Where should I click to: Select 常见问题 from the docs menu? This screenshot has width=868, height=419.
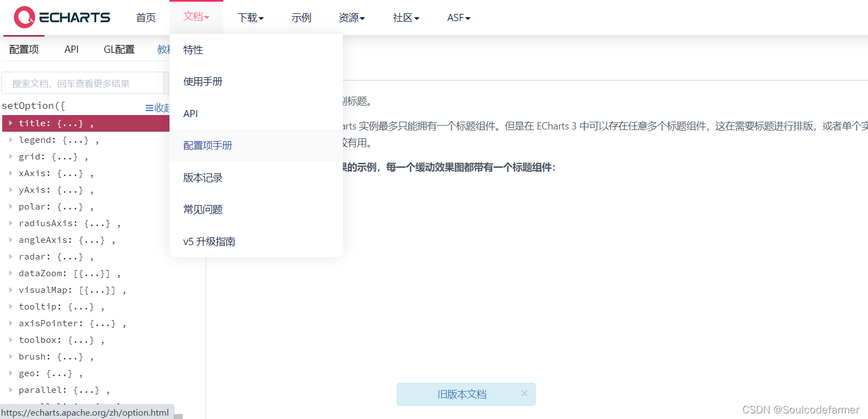[256, 209]
